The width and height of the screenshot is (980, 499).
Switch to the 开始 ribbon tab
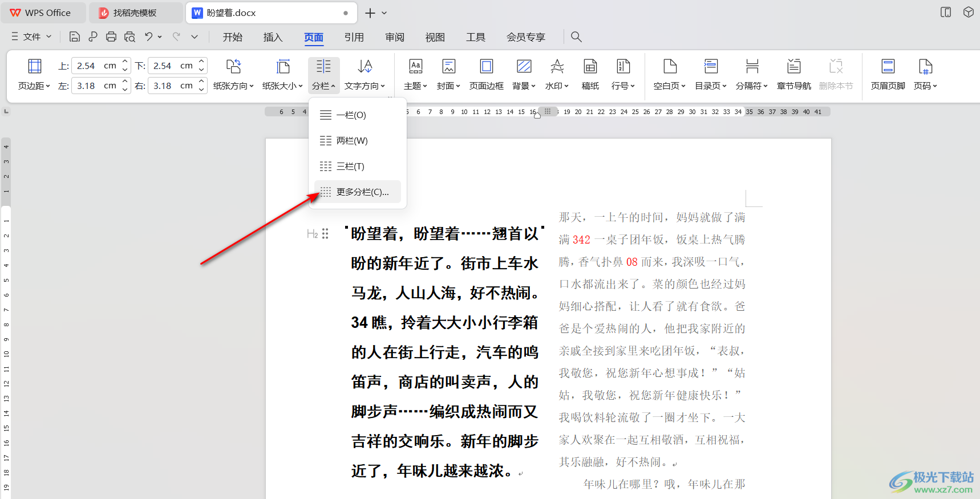(x=233, y=37)
